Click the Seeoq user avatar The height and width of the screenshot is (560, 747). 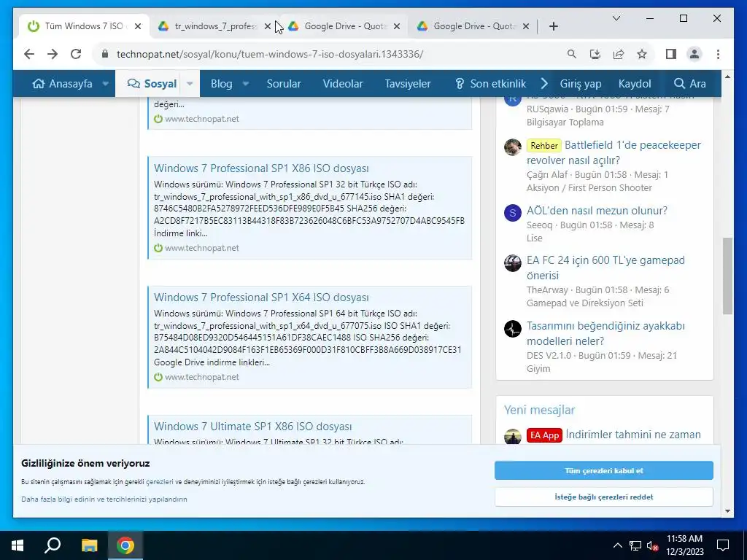513,213
